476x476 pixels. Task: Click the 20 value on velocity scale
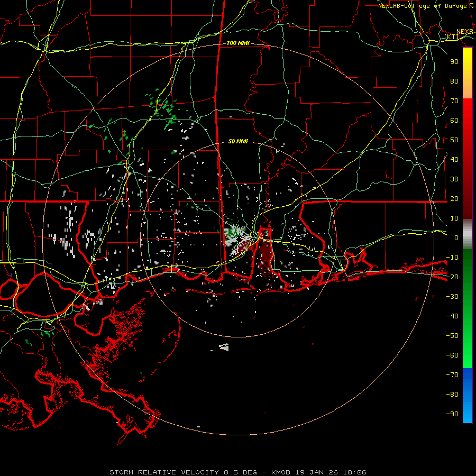point(454,198)
